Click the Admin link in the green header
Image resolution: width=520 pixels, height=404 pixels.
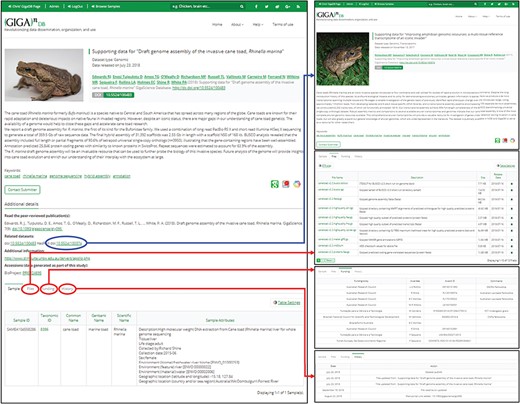coord(54,6)
